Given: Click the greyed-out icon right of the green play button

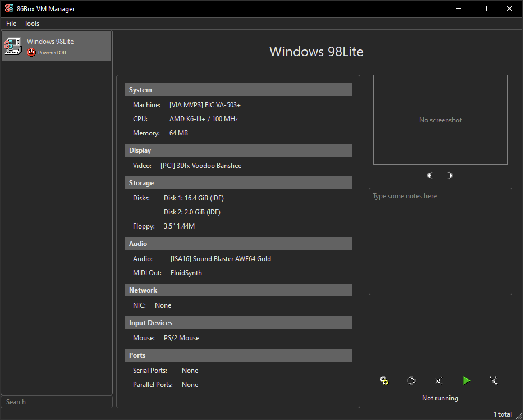Looking at the screenshot, I should click(494, 381).
